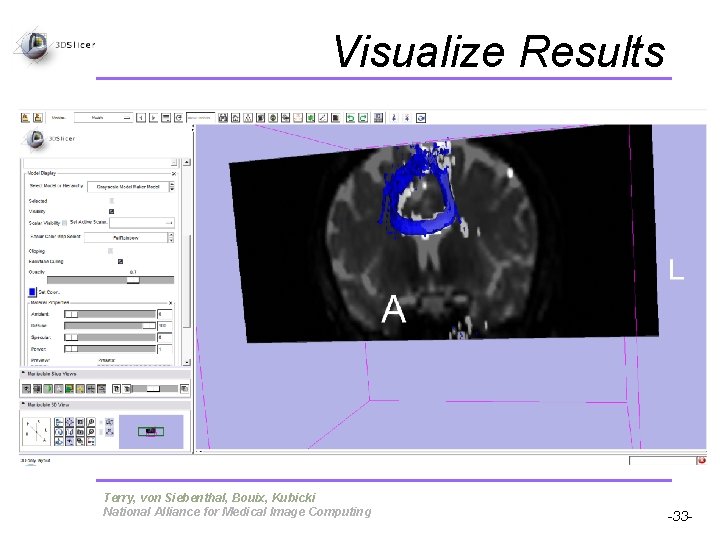The image size is (720, 540).
Task: Click the module search input field
Action: 200,118
